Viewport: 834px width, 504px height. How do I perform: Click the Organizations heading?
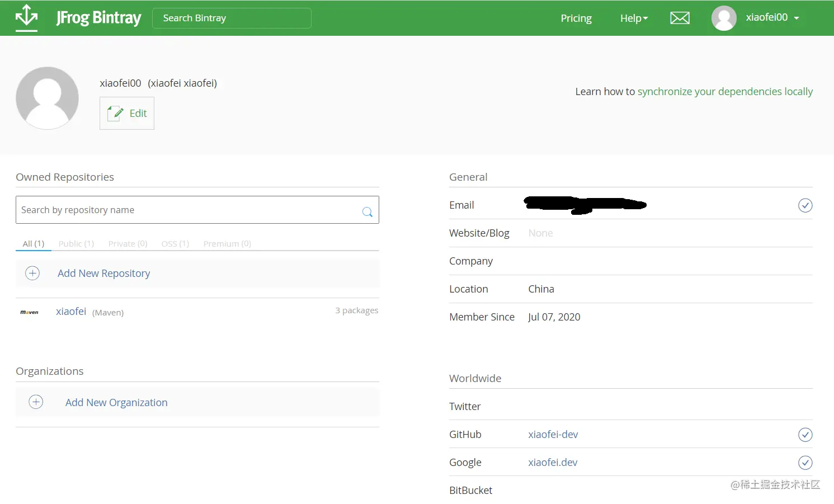click(x=50, y=371)
